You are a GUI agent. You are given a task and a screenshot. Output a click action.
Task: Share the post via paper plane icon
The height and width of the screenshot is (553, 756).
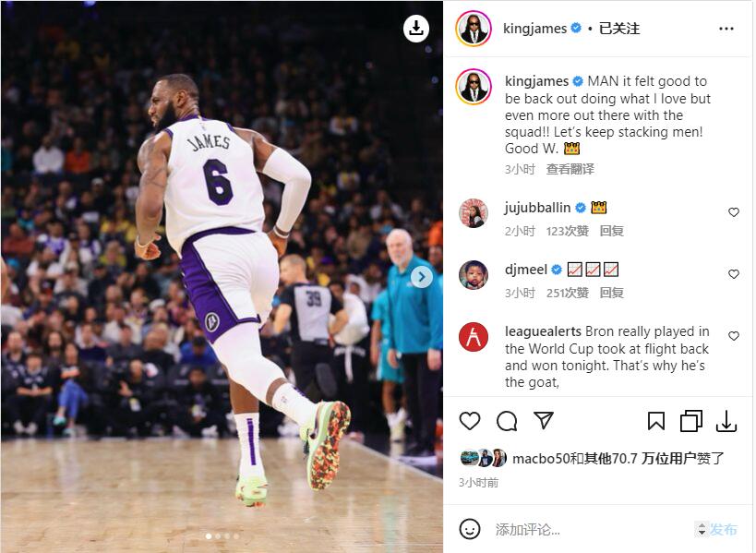click(x=544, y=420)
